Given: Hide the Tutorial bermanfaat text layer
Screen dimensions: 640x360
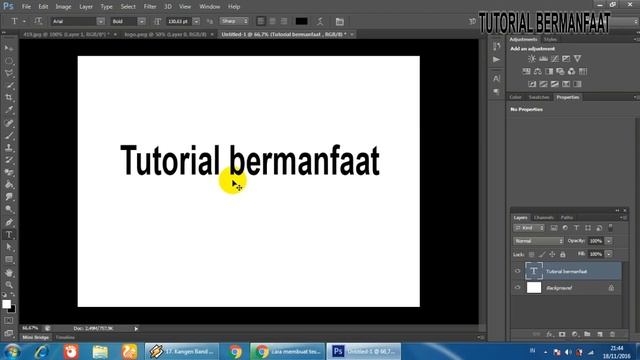Looking at the screenshot, I should point(518,271).
